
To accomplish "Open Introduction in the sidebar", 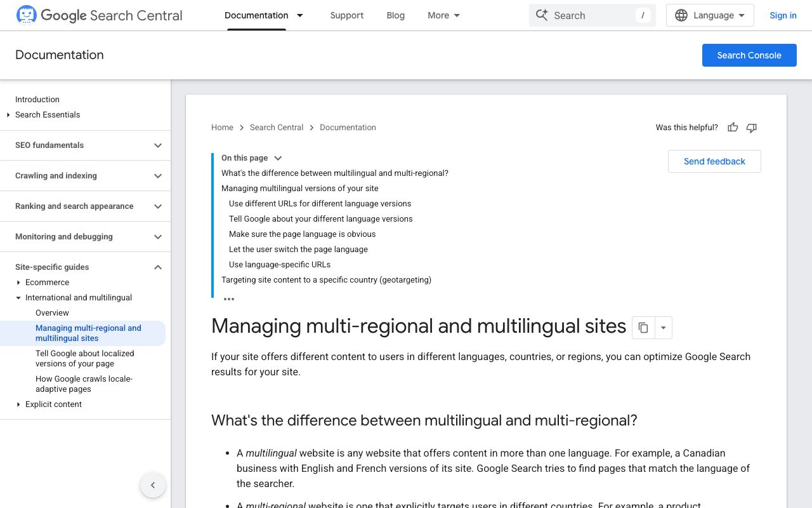I will click(x=37, y=100).
